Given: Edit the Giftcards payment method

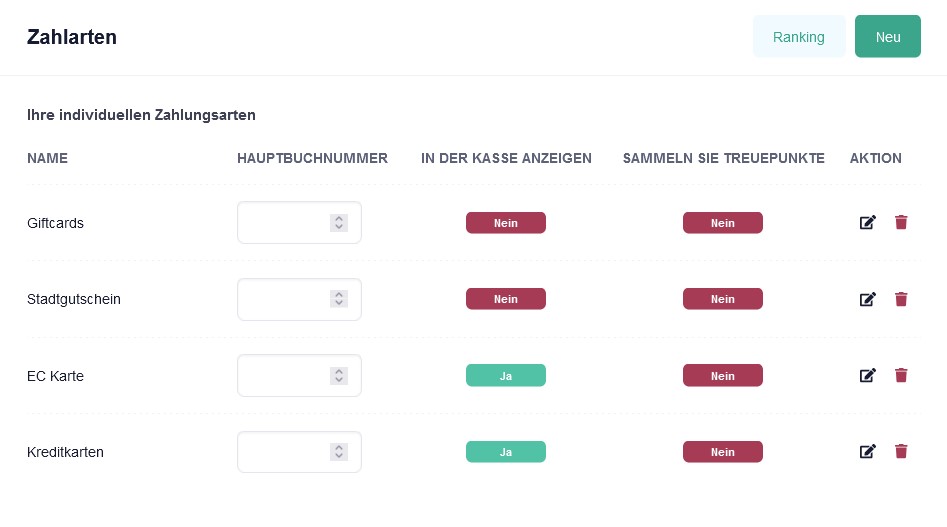Looking at the screenshot, I should 867,223.
